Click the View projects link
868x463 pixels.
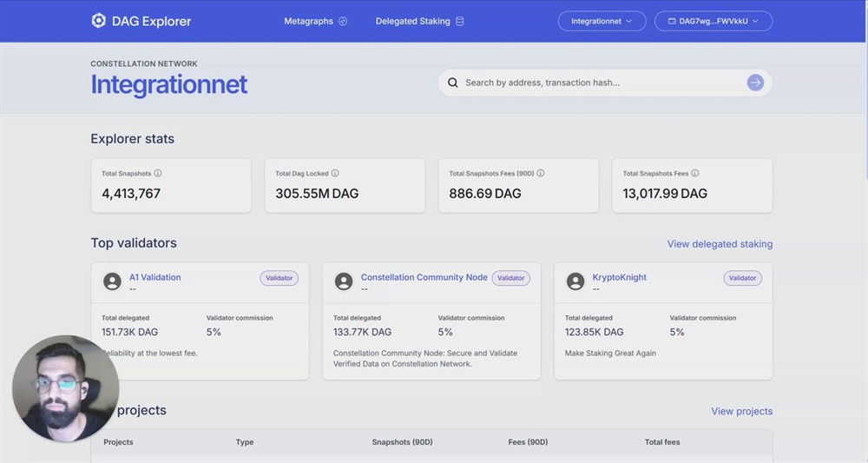point(741,411)
